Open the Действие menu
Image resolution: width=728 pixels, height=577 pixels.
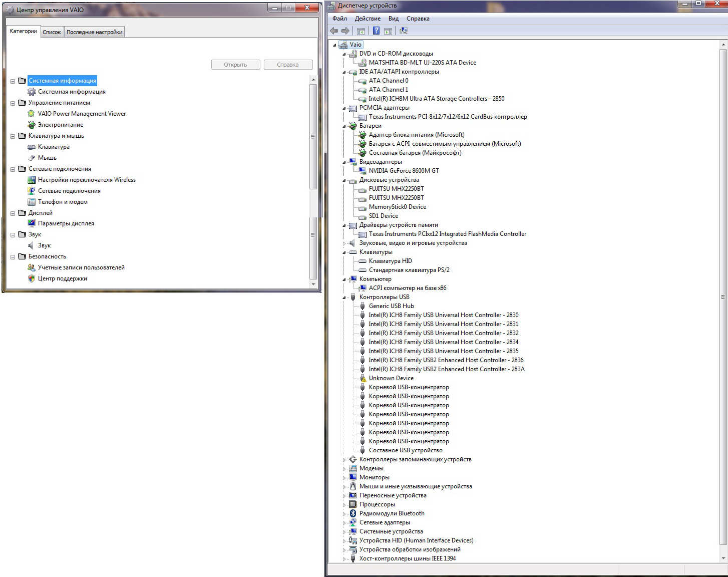(367, 19)
